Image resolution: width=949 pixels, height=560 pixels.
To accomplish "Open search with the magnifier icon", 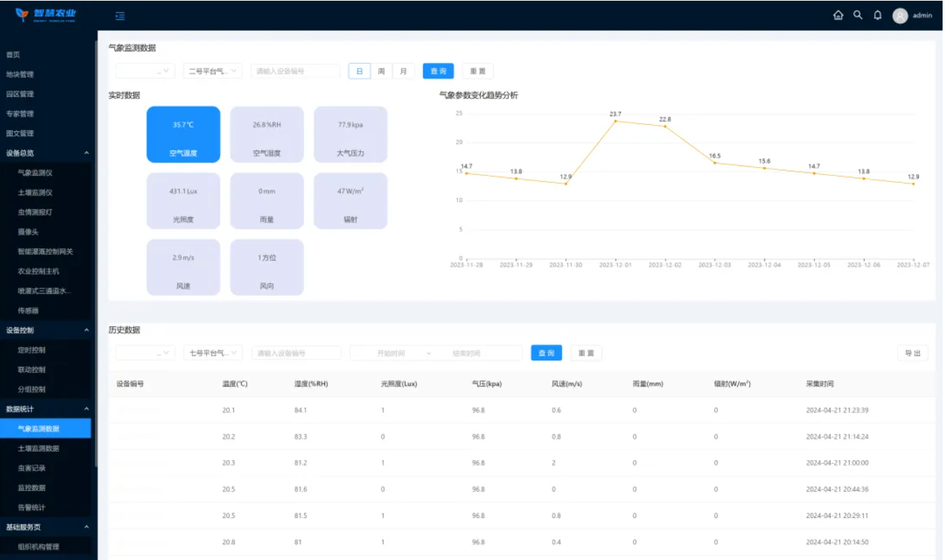I will (858, 15).
